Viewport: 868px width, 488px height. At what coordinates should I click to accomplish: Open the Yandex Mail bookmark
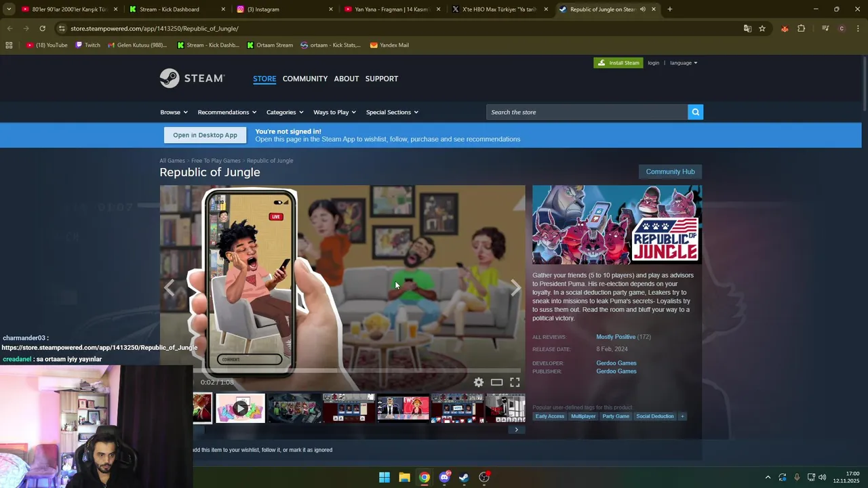tap(389, 45)
